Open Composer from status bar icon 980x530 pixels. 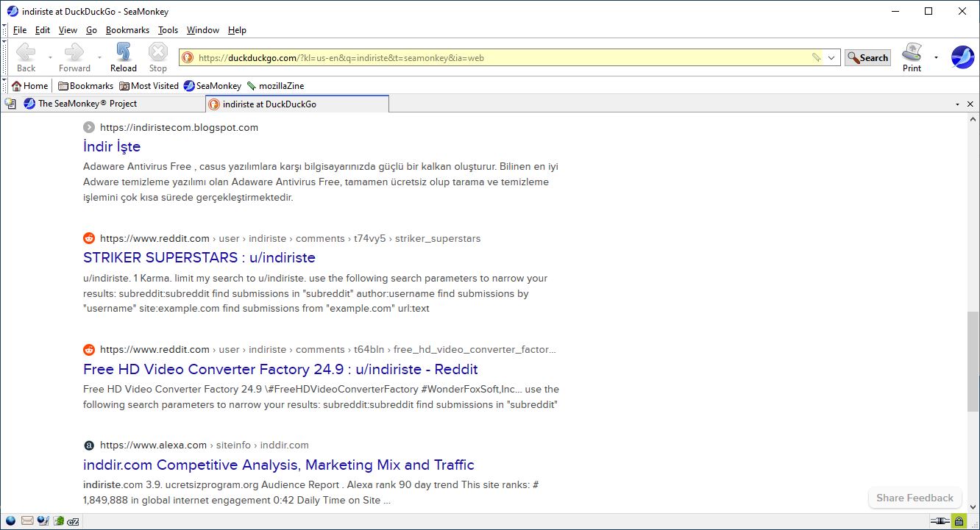pyautogui.click(x=43, y=521)
